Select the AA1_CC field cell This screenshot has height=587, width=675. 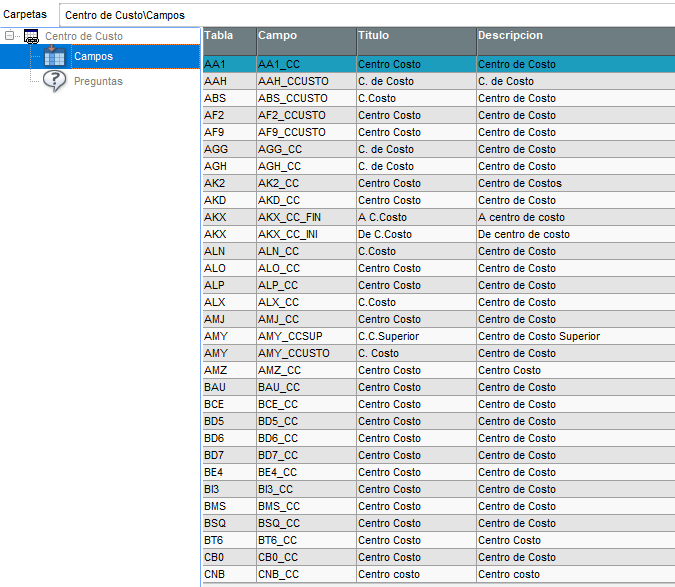click(307, 64)
